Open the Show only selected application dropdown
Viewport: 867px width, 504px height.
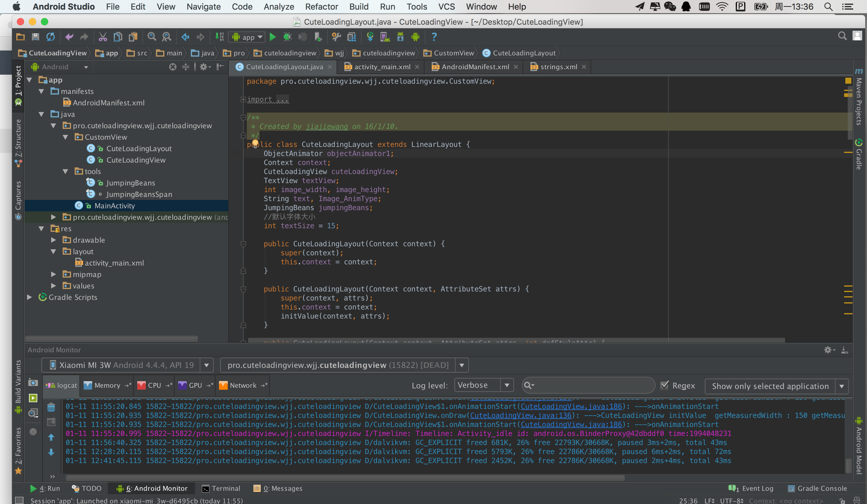coord(776,386)
